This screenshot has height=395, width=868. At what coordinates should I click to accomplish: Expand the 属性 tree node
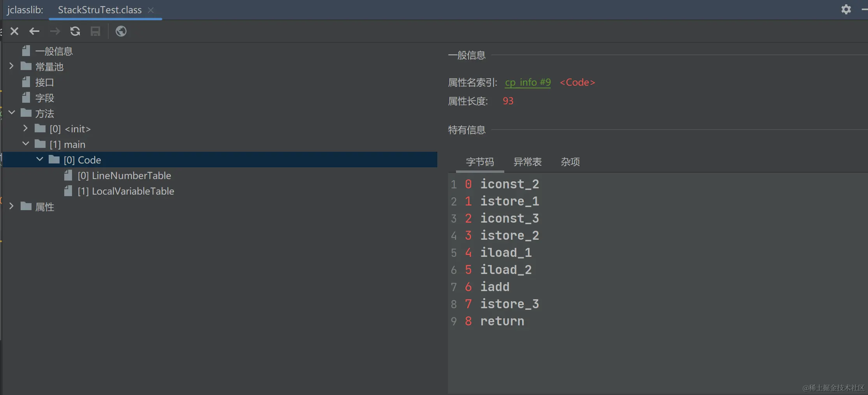pyautogui.click(x=11, y=206)
